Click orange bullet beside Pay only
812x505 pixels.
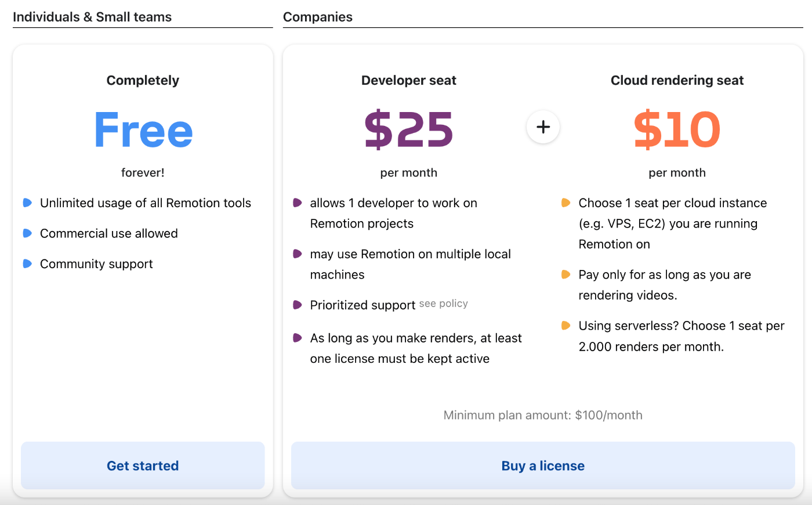(566, 275)
